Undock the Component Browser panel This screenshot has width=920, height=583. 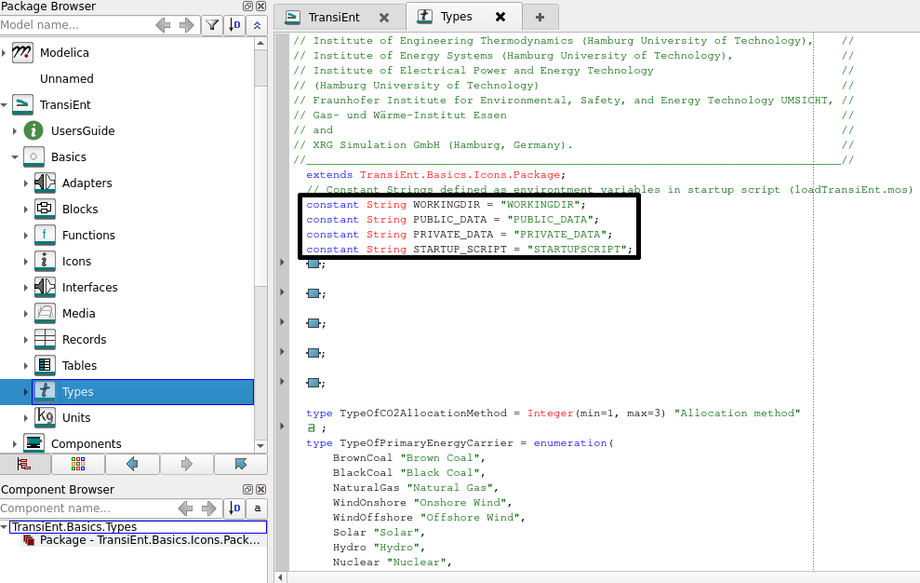click(248, 489)
